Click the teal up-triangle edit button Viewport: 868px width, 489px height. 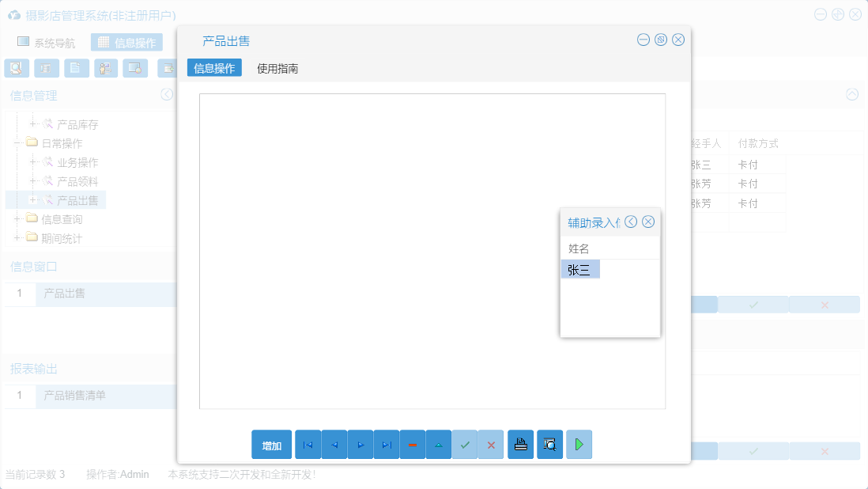tap(439, 445)
